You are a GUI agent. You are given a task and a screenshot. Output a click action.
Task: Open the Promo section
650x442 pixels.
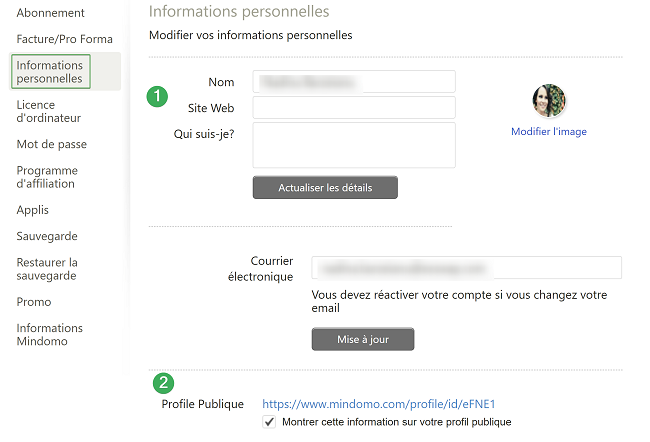click(34, 302)
